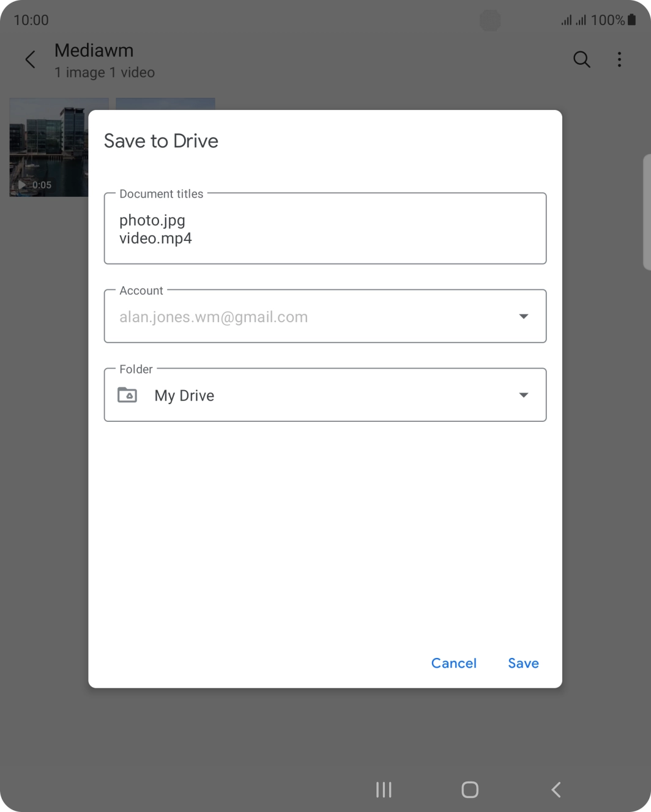Tap the Home navigation button
Image resolution: width=651 pixels, height=812 pixels.
(x=469, y=789)
